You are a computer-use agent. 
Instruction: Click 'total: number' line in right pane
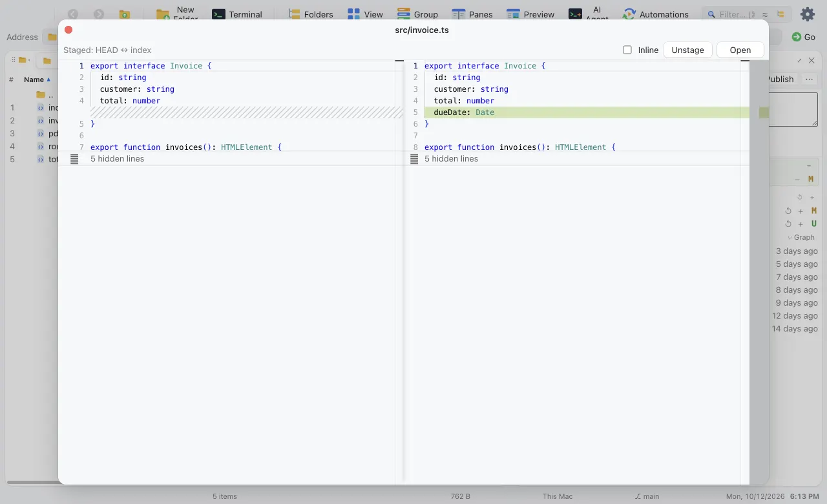pos(464,101)
